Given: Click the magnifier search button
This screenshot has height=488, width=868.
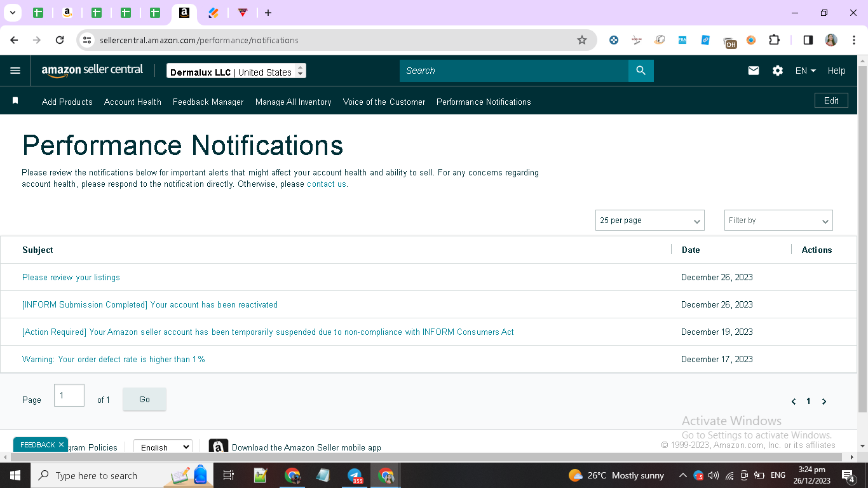Looking at the screenshot, I should pos(641,71).
